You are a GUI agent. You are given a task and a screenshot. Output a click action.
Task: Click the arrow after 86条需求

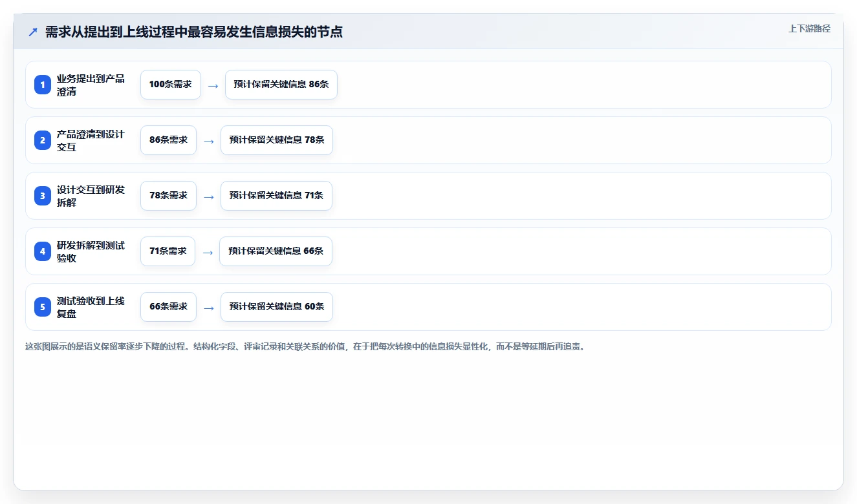pyautogui.click(x=208, y=141)
